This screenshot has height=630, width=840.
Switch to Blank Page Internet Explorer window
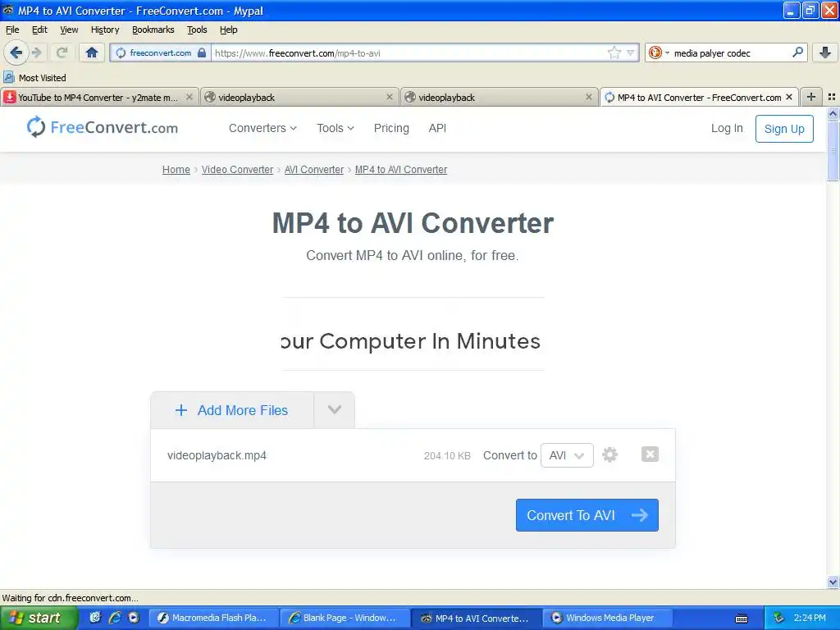coord(345,618)
